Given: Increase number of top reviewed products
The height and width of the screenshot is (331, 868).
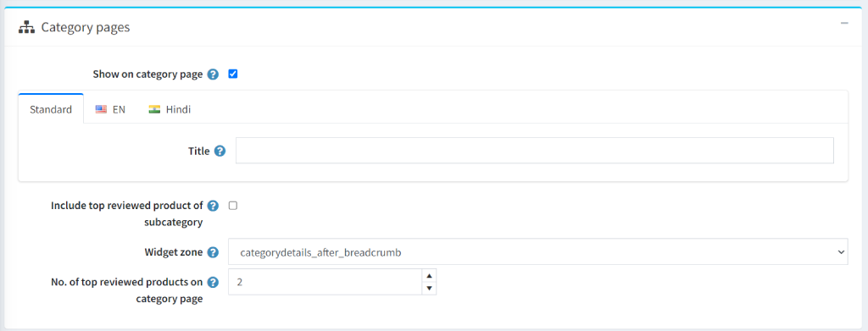Looking at the screenshot, I should (x=429, y=275).
